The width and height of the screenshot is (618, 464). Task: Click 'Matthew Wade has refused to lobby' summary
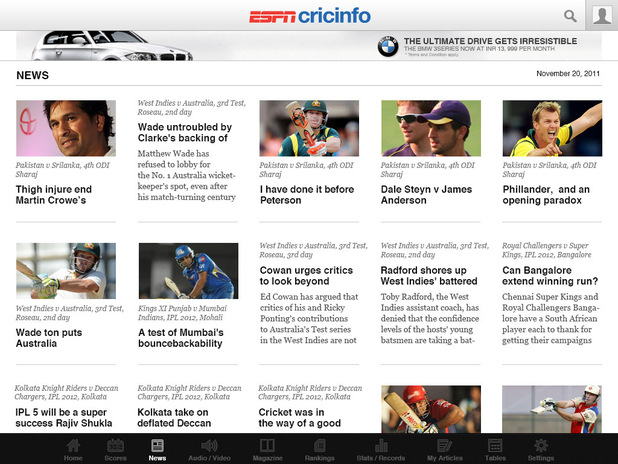point(186,175)
